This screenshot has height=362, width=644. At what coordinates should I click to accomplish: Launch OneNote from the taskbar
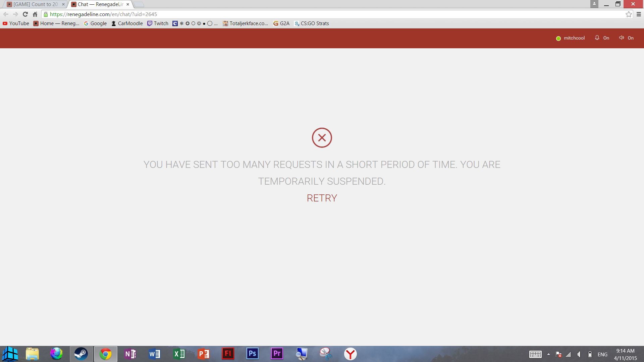click(130, 354)
